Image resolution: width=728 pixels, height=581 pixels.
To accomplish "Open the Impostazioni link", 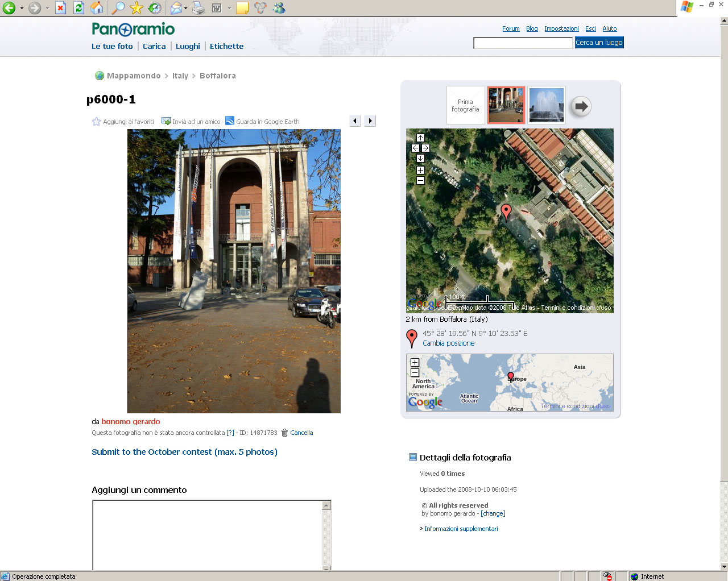I will coord(561,28).
